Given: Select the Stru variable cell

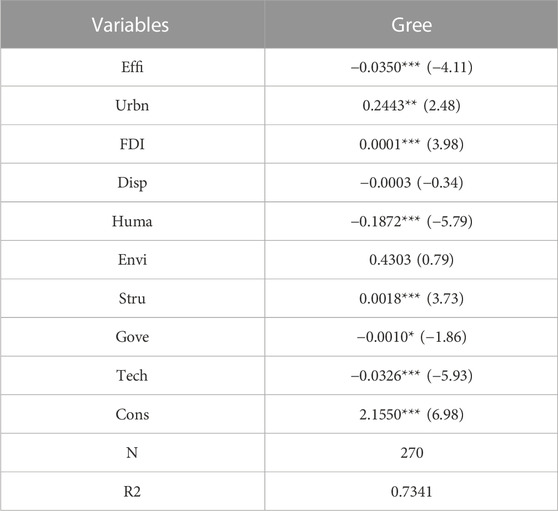Looking at the screenshot, I should pos(132,298).
